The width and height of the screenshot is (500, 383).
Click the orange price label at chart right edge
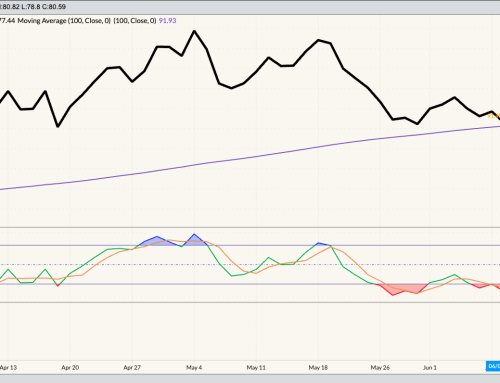point(494,116)
